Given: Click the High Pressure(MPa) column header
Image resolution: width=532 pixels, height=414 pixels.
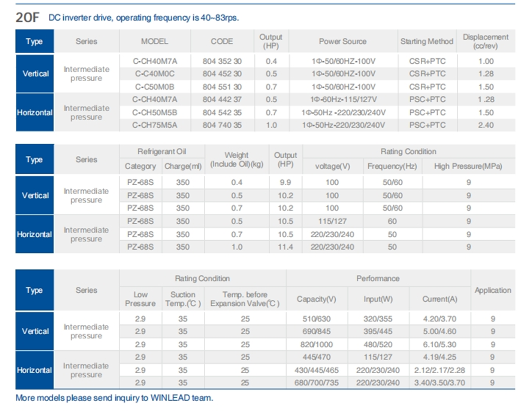Looking at the screenshot, I should tap(468, 166).
